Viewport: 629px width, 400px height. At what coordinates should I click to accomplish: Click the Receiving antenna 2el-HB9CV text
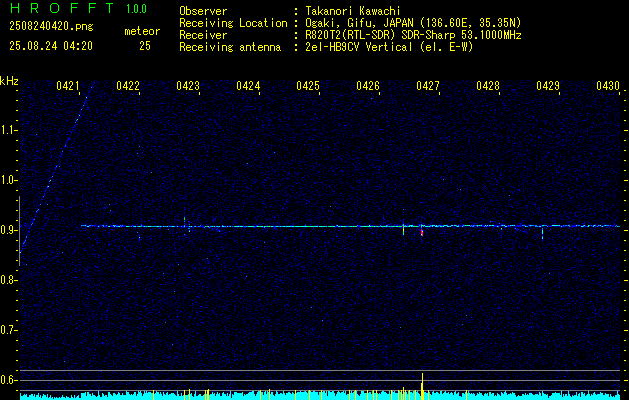[389, 47]
